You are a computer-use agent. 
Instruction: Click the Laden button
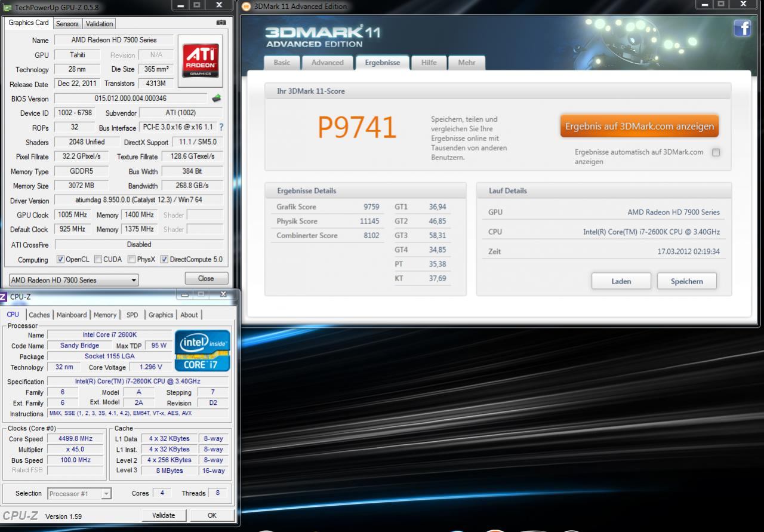click(x=621, y=281)
